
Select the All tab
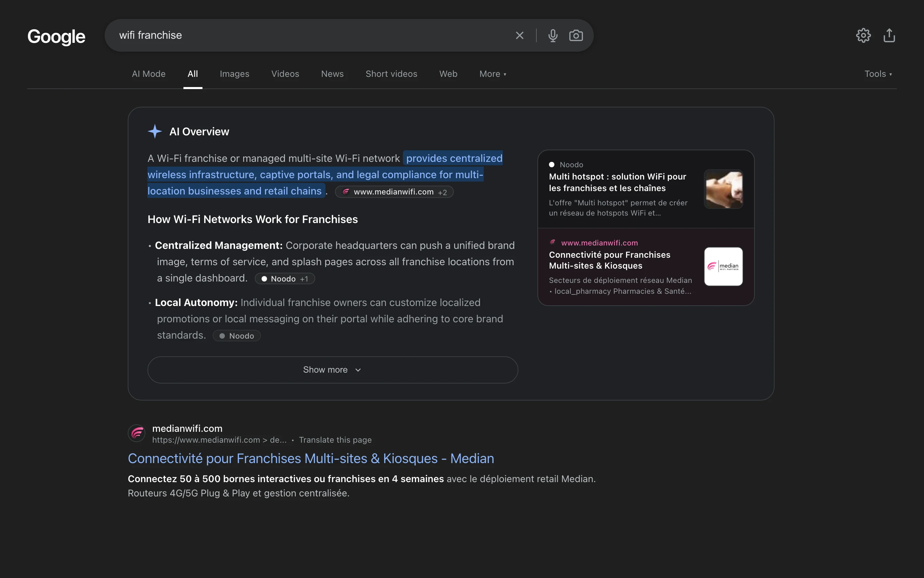click(x=193, y=74)
